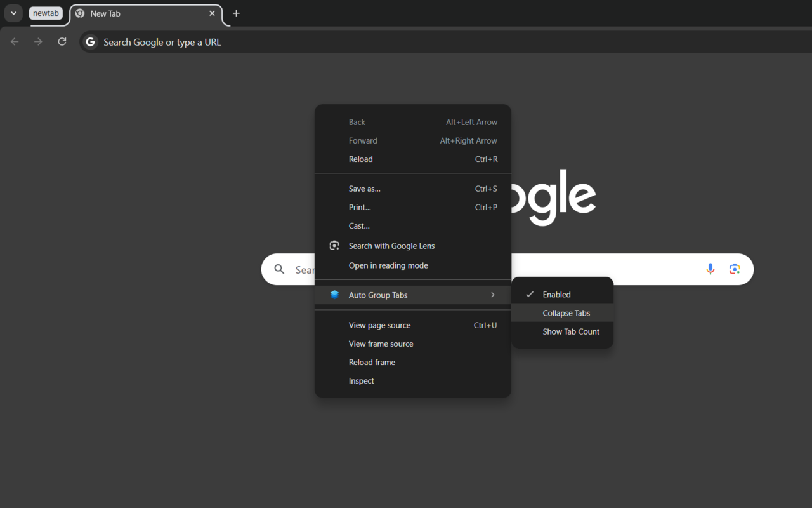Click the Auto Group Tabs extension icon
The image size is (812, 508).
point(334,295)
